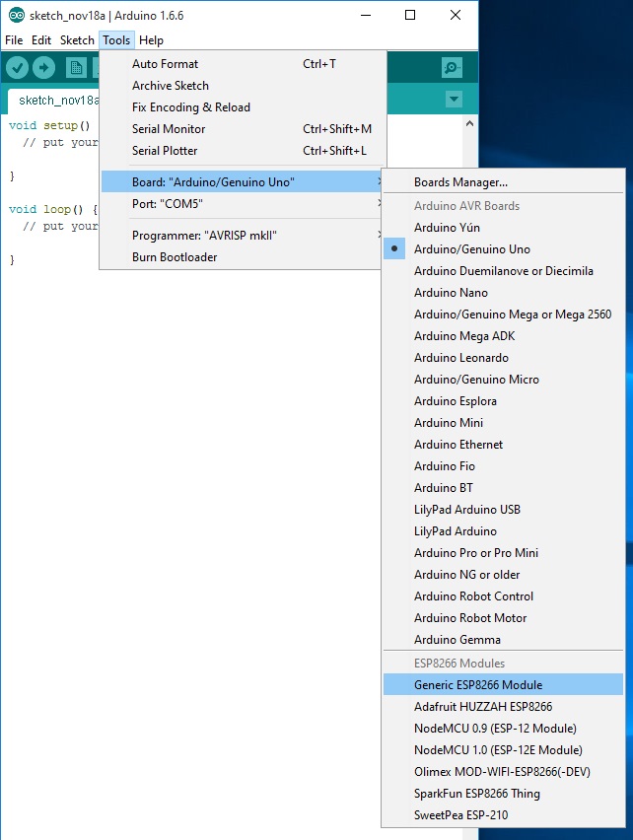Maximize the Arduino window
Screen dimensions: 633x840
pyautogui.click(x=410, y=15)
